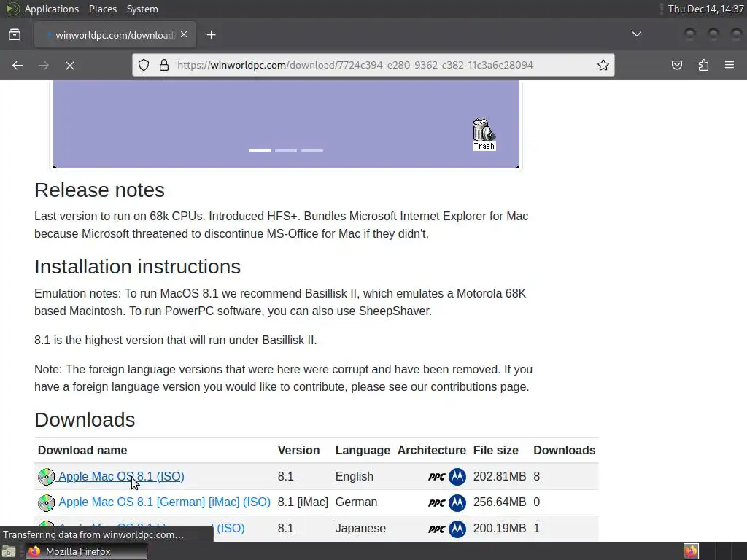Click the show desktop icon in the taskbar
The width and height of the screenshot is (747, 560).
point(9,551)
